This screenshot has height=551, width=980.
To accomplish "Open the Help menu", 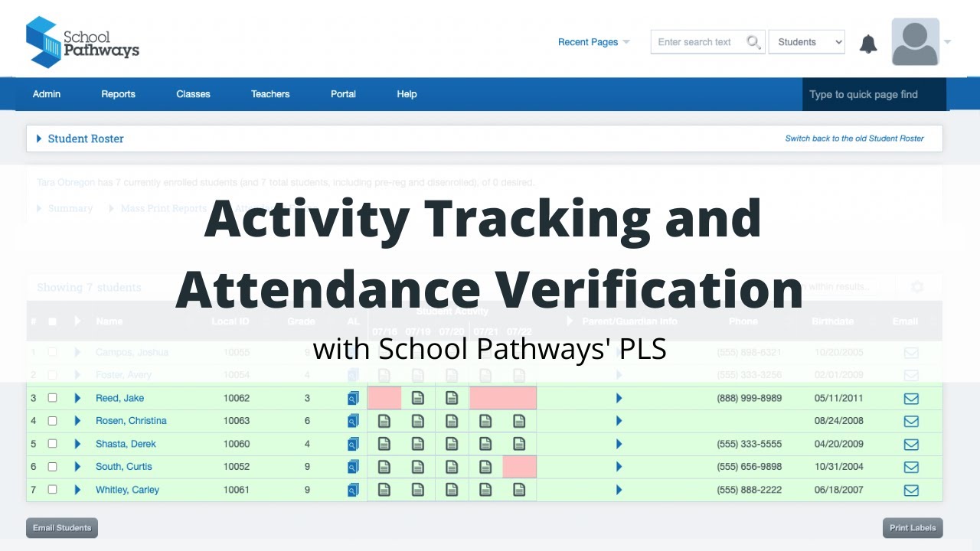I will (407, 94).
